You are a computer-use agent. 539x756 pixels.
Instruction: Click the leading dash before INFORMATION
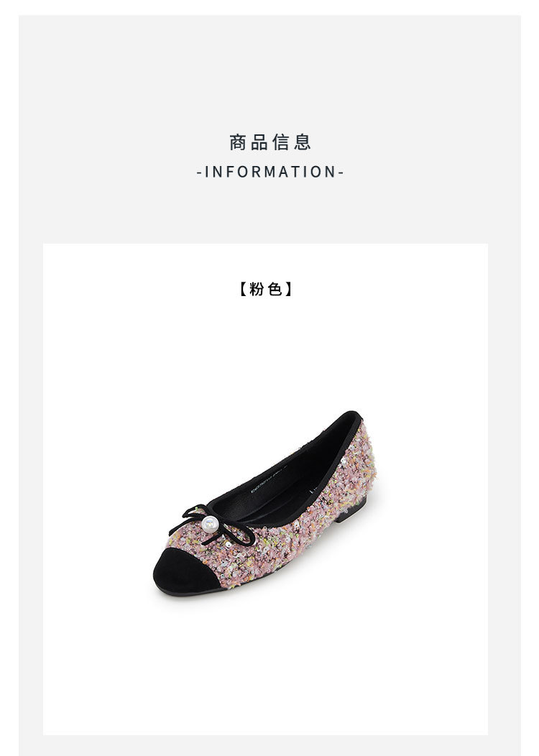[199, 172]
